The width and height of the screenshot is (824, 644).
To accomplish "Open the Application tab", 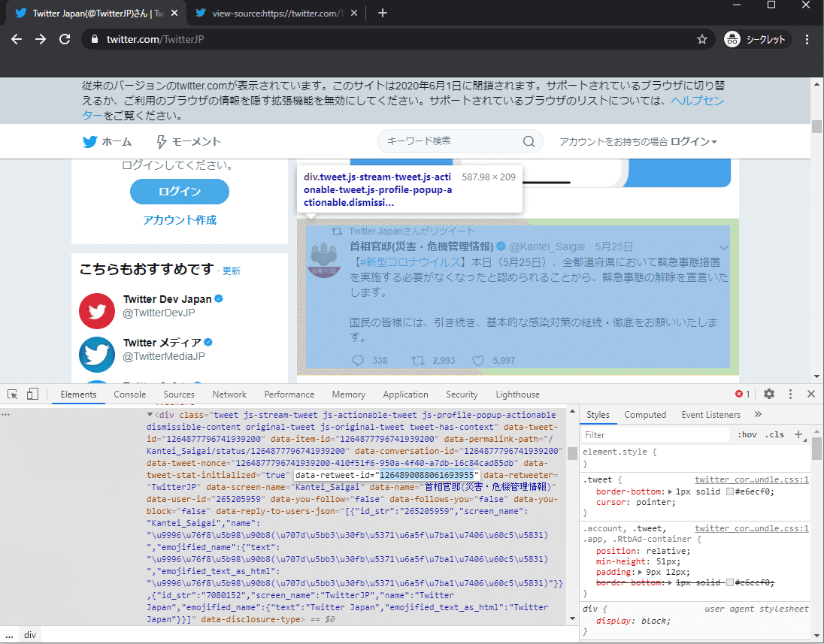I will (405, 394).
